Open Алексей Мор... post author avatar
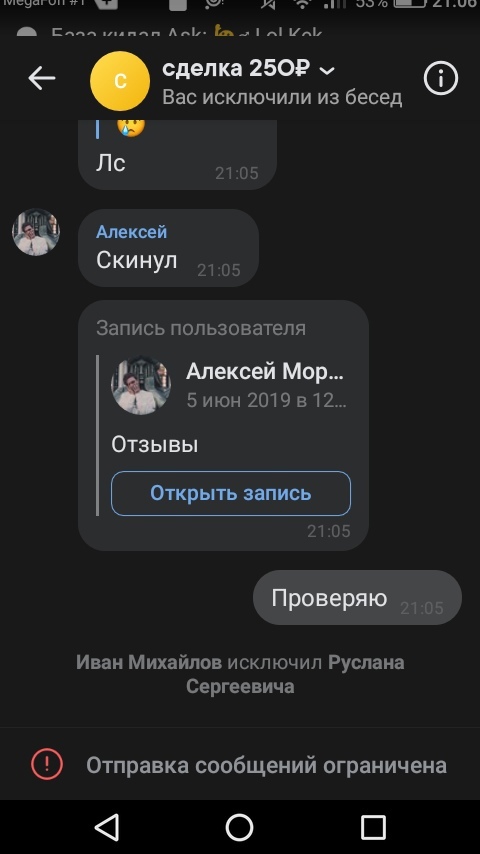The image size is (480, 854). pos(141,385)
